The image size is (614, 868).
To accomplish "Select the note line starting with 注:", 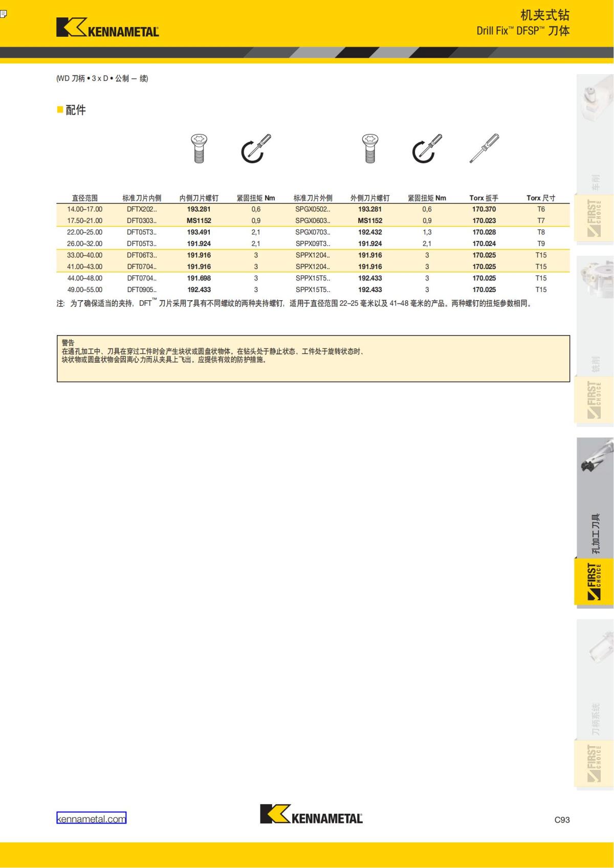I will 295,303.
